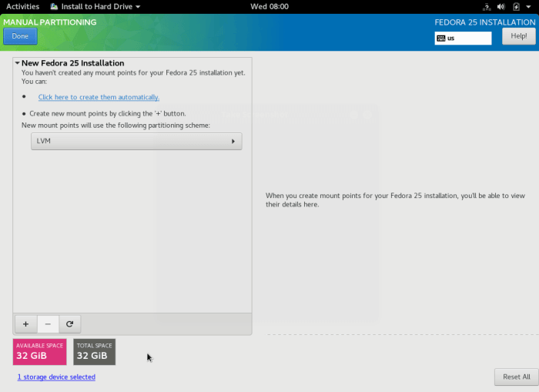Click the create them automatically link

coord(99,97)
